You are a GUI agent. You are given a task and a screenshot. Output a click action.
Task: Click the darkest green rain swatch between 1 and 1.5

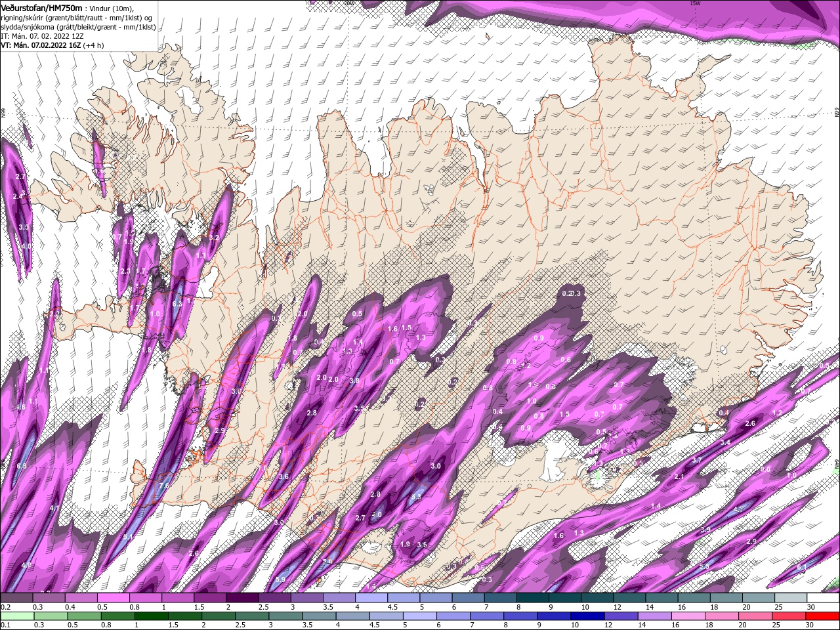(x=152, y=616)
